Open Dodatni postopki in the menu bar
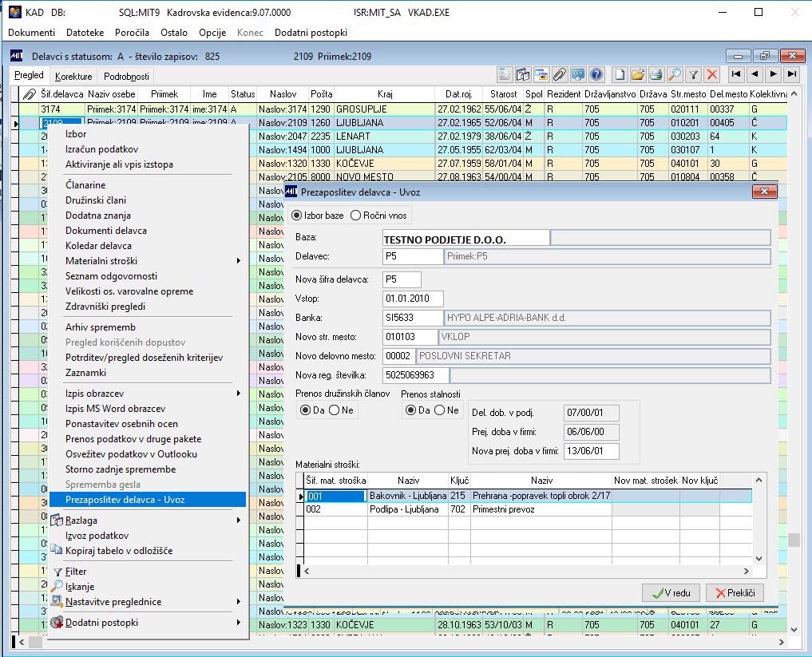Viewport: 812px width, 657px height. click(x=311, y=33)
